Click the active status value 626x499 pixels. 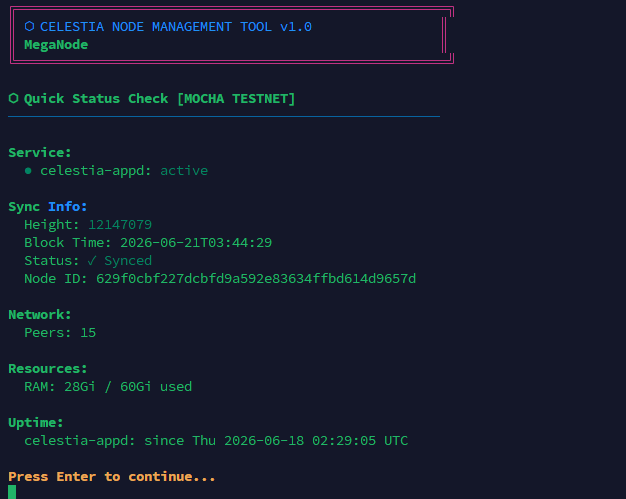(184, 171)
